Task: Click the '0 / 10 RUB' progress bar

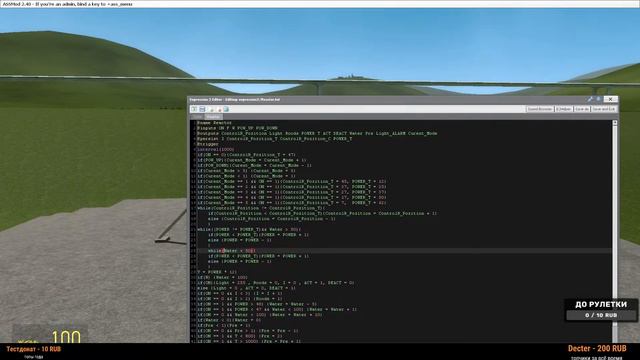Action: (601, 315)
